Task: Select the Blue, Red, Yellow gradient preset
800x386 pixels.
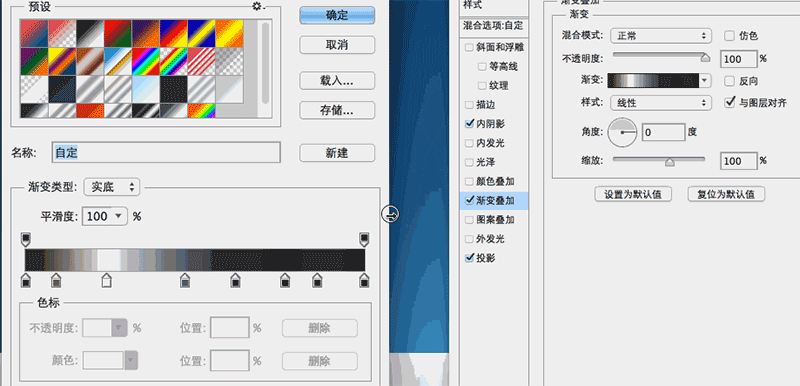Action: (173, 34)
